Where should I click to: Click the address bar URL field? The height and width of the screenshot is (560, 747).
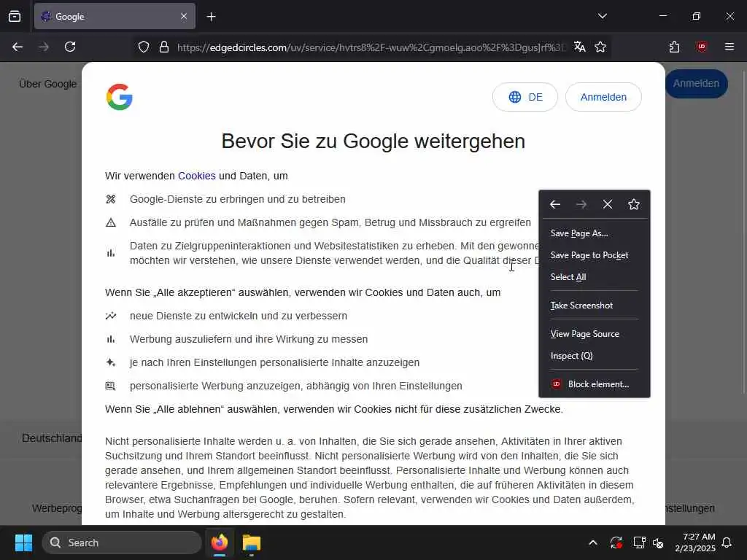pyautogui.click(x=371, y=47)
